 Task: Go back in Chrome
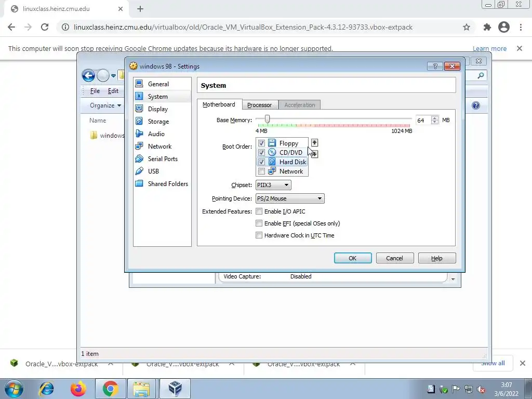click(x=11, y=27)
